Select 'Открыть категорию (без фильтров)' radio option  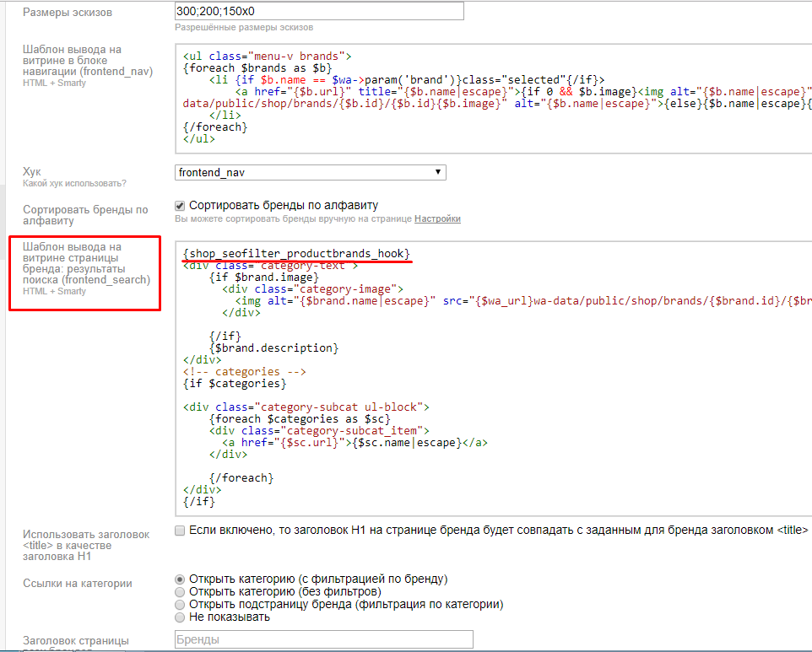click(180, 592)
